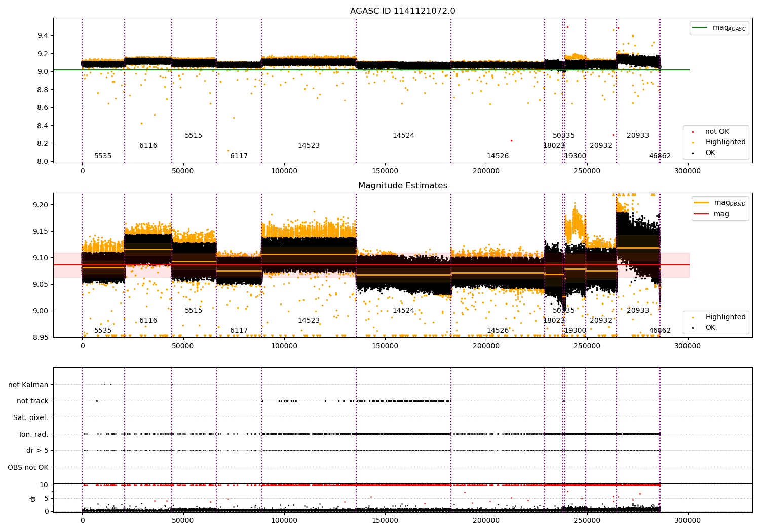760x532 pixels.
Task: Click x-axis tick 150000 under middle plot
Action: [x=385, y=346]
